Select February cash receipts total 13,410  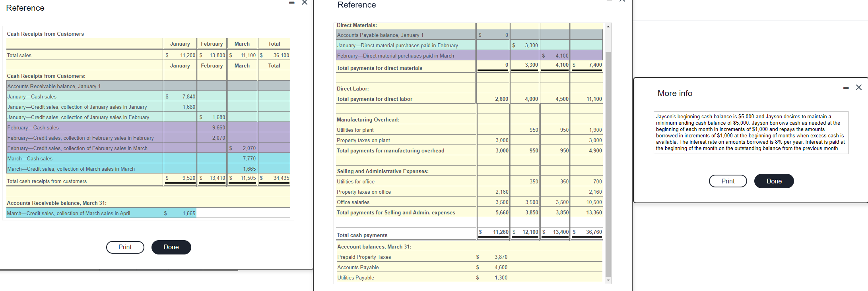click(217, 178)
